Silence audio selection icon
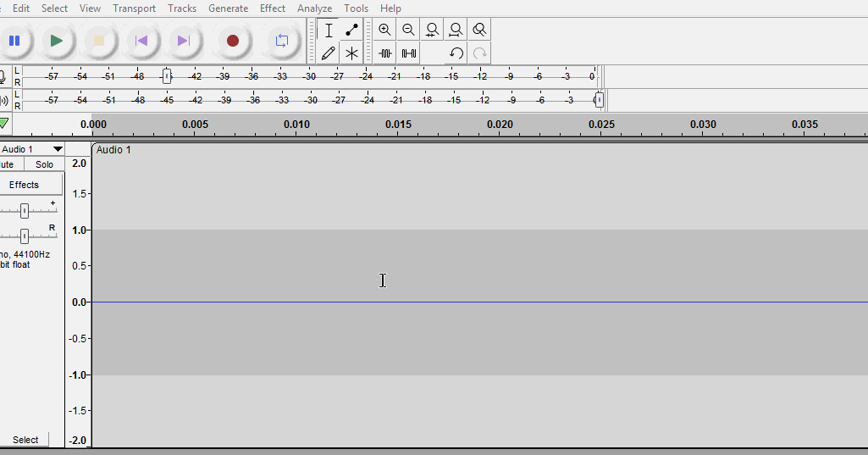The width and height of the screenshot is (868, 455). pyautogui.click(x=408, y=53)
